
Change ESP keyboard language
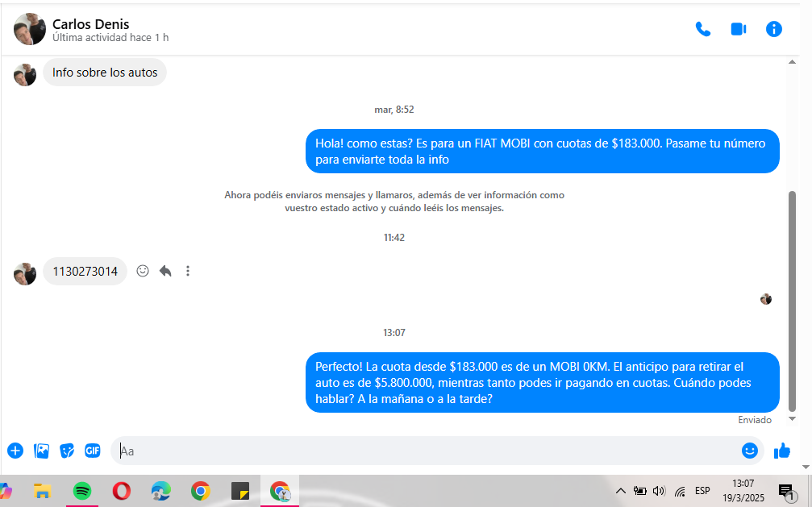point(702,490)
